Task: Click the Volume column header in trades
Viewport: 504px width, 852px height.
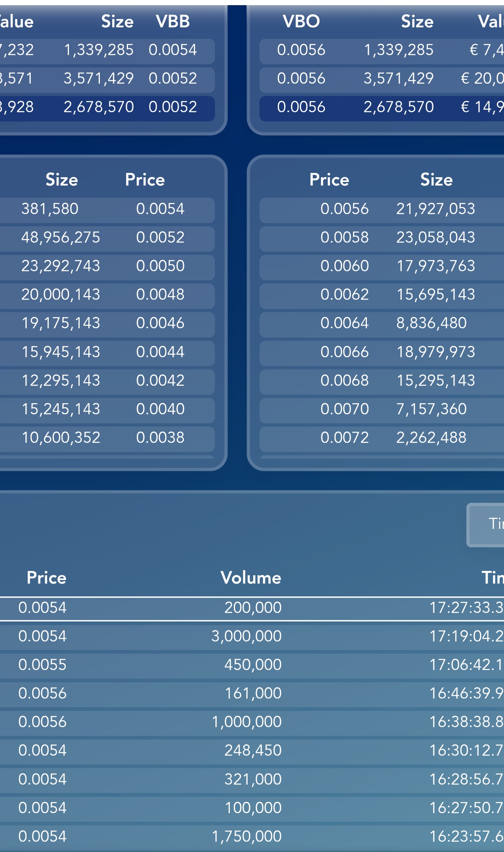Action: pyautogui.click(x=251, y=578)
